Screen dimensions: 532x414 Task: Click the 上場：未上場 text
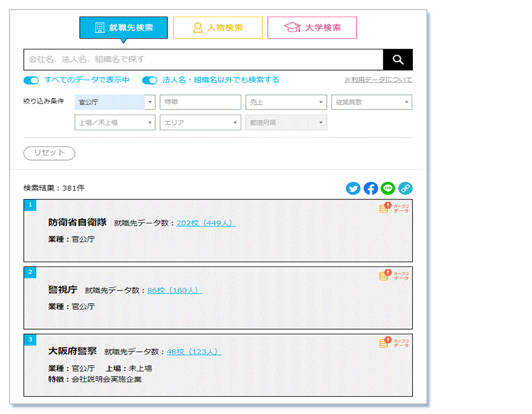pyautogui.click(x=129, y=368)
